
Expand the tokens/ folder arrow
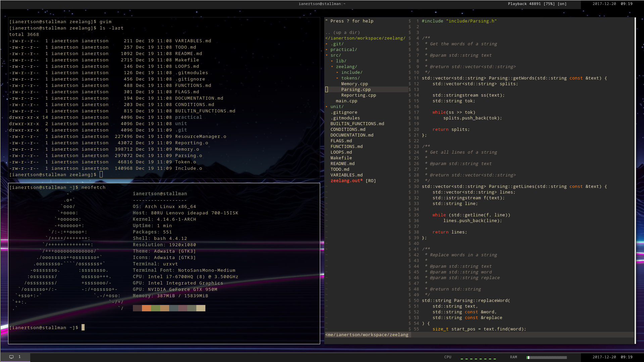click(337, 78)
